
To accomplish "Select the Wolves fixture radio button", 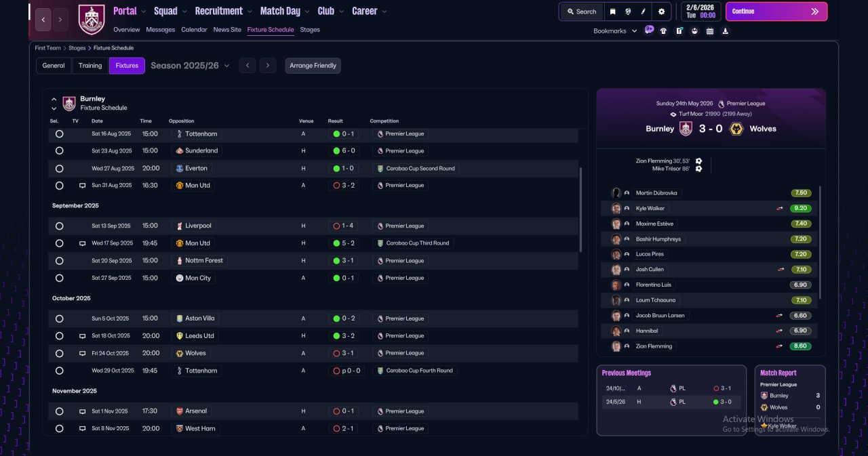I will click(59, 353).
